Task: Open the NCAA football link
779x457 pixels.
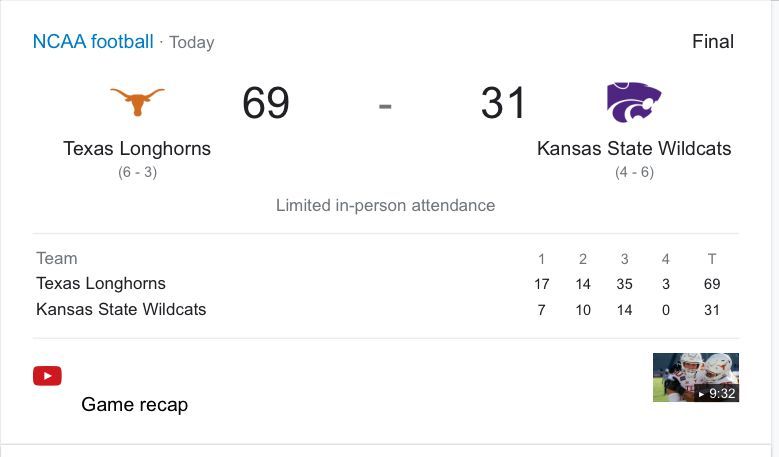Action: tap(93, 42)
